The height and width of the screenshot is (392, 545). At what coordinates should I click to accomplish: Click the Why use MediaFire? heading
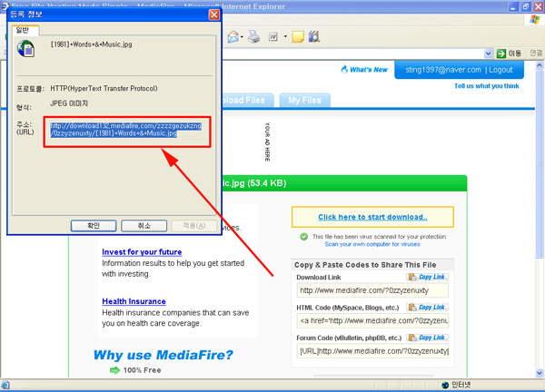163,355
